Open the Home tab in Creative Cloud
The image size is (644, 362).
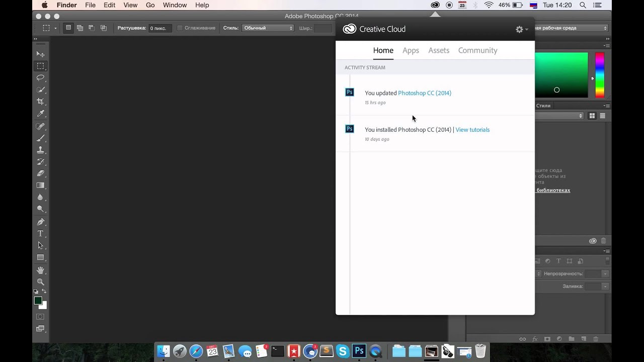pyautogui.click(x=383, y=50)
